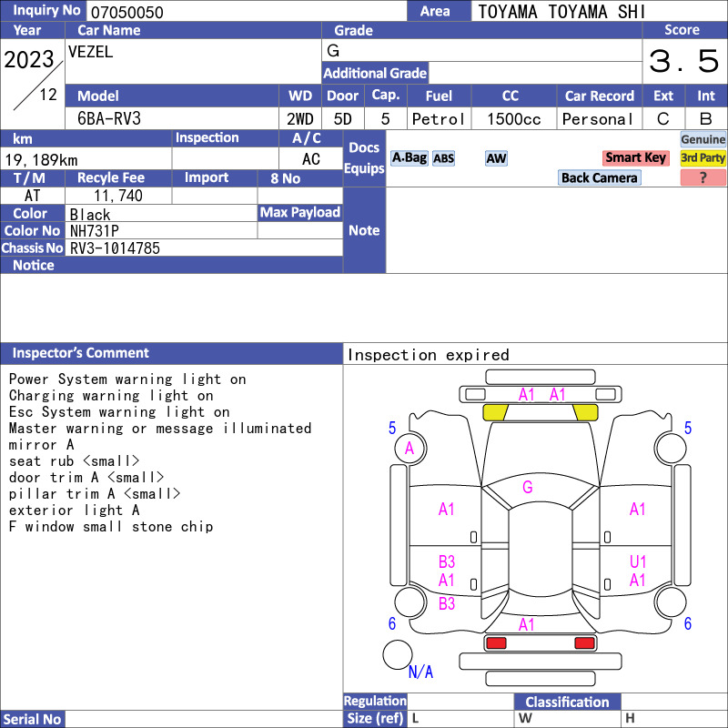The image size is (728, 728).
Task: Click the Back Camera badge
Action: click(599, 177)
